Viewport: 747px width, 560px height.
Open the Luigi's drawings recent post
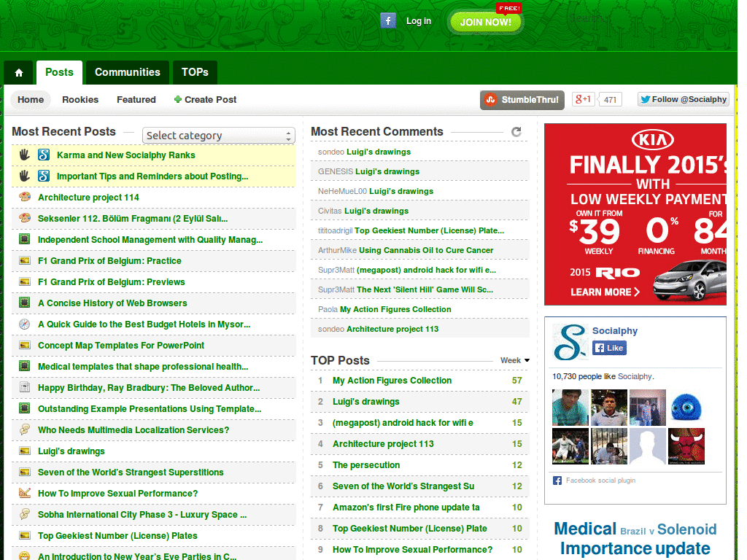(71, 451)
